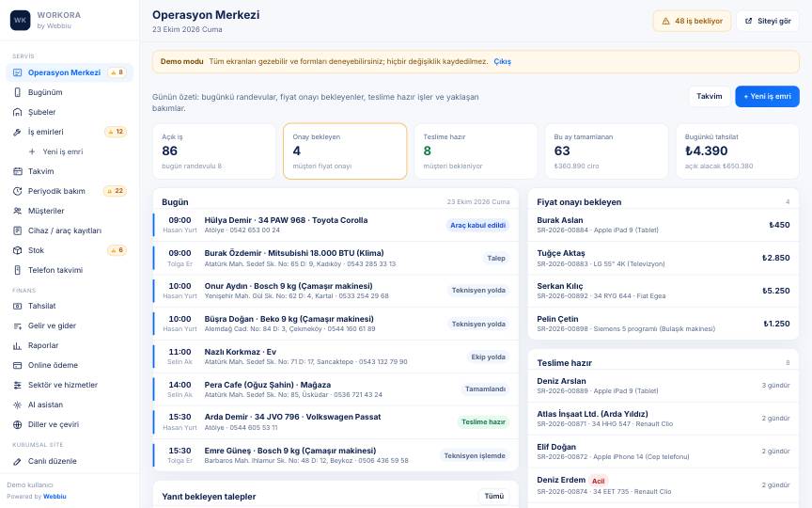Click the Tahsilat cash icon

(17, 306)
